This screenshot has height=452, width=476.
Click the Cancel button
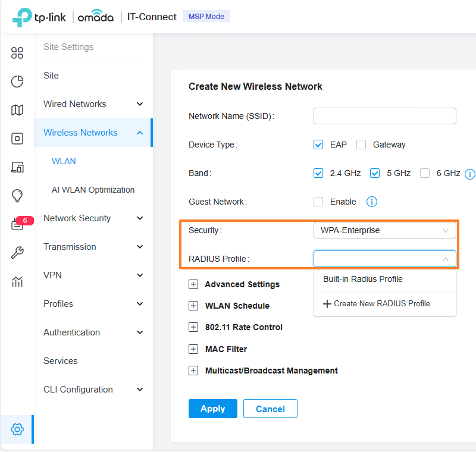pos(270,409)
